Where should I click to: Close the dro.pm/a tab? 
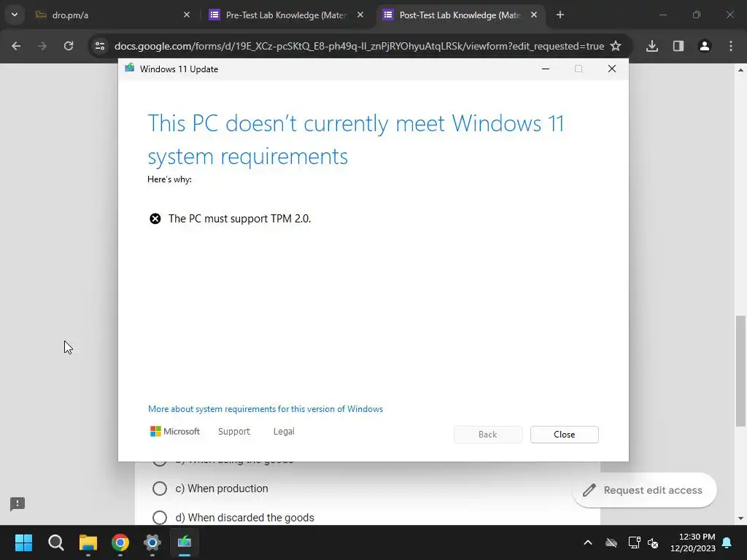(x=187, y=15)
